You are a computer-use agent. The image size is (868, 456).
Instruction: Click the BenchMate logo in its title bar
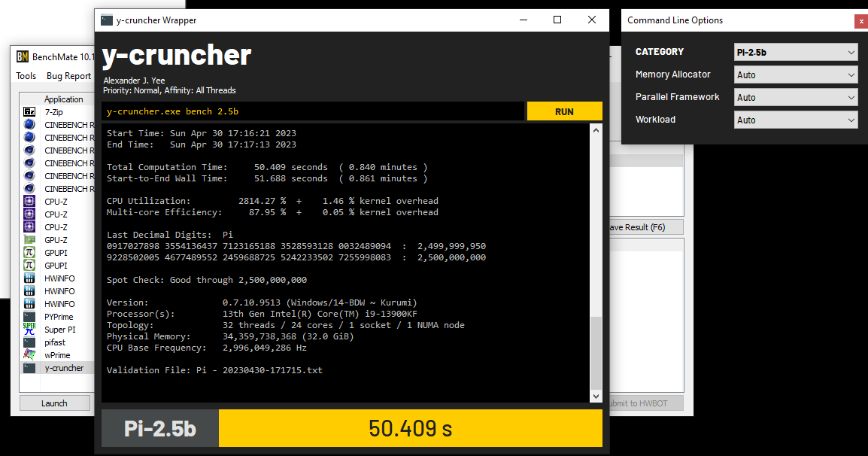[x=22, y=56]
